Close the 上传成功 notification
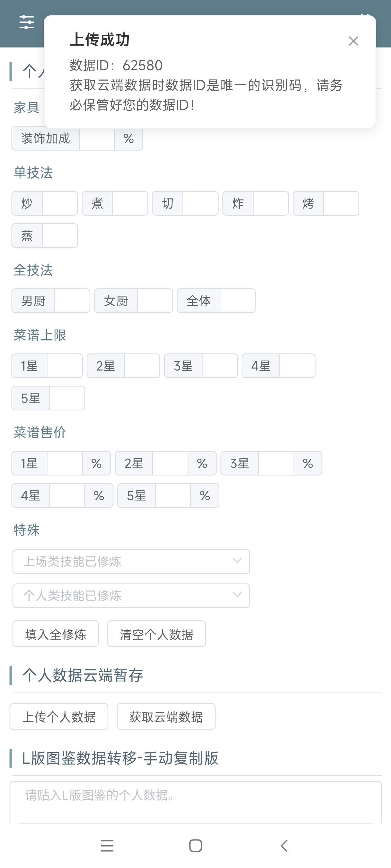The height and width of the screenshot is (868, 391). coord(353,41)
